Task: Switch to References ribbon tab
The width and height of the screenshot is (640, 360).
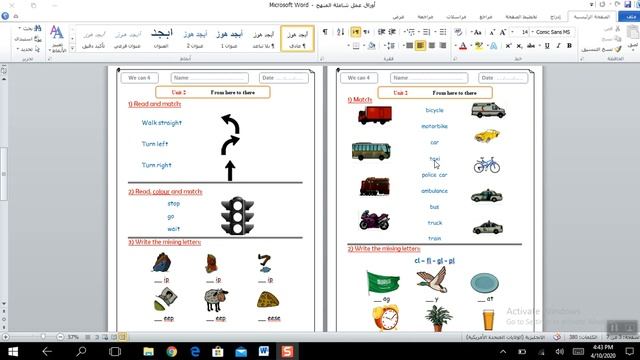Action: [486, 17]
